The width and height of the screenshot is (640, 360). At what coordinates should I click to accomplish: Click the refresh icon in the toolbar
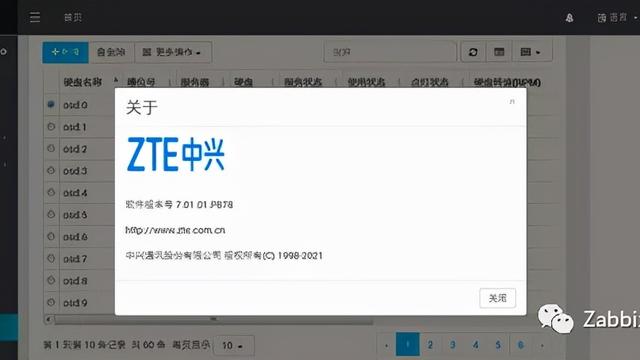click(x=473, y=52)
